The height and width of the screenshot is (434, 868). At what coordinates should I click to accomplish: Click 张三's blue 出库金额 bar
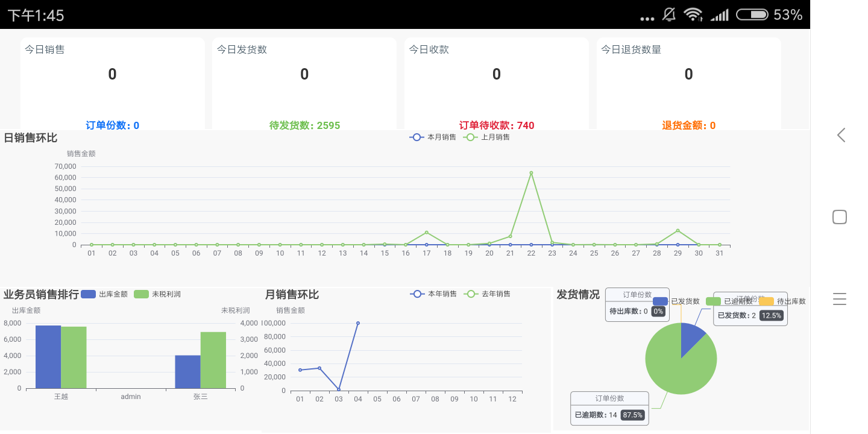[x=187, y=372]
